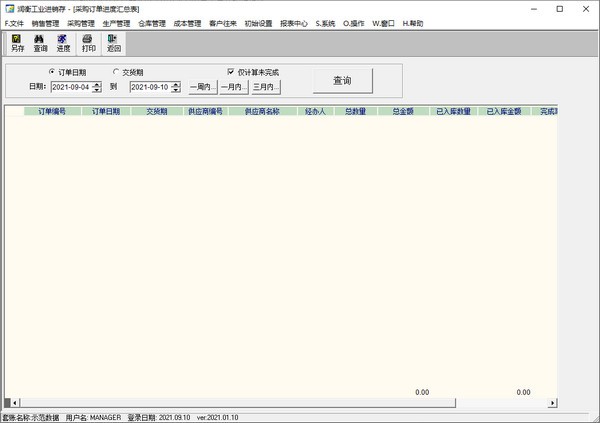Click the application icon in the title bar
The image size is (600, 423).
click(x=8, y=7)
